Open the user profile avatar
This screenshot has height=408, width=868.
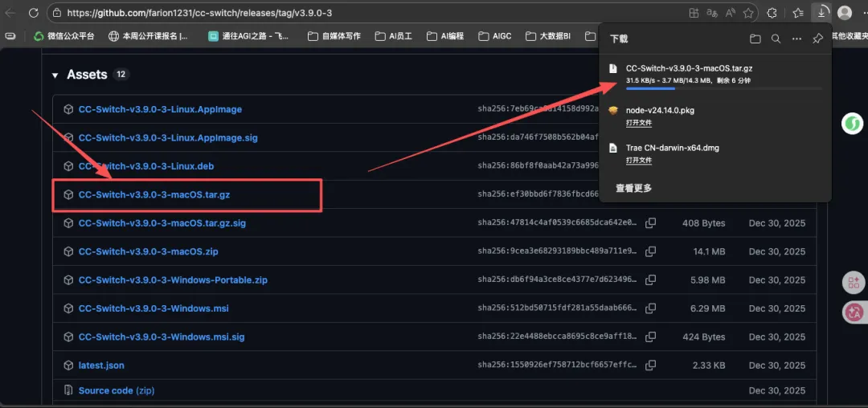point(844,12)
